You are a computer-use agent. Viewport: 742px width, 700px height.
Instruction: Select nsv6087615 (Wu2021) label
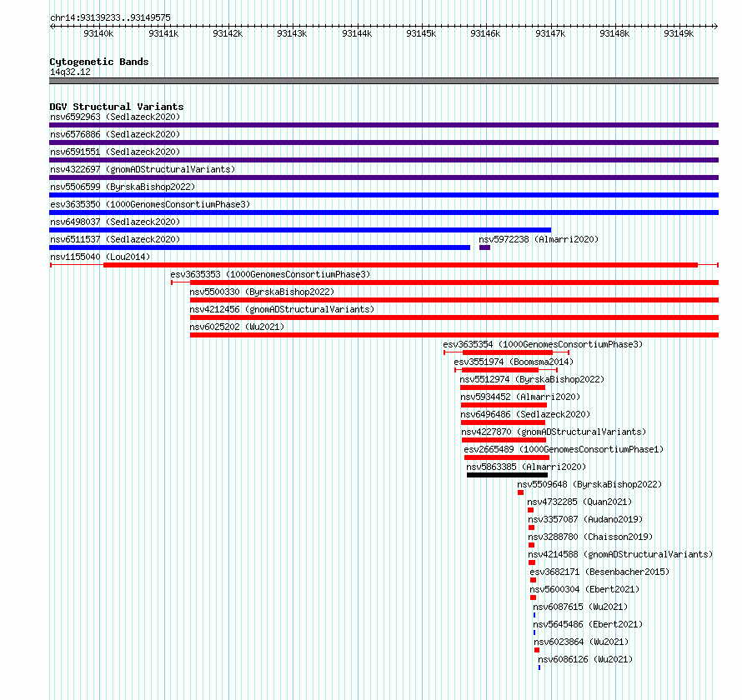[x=580, y=607]
